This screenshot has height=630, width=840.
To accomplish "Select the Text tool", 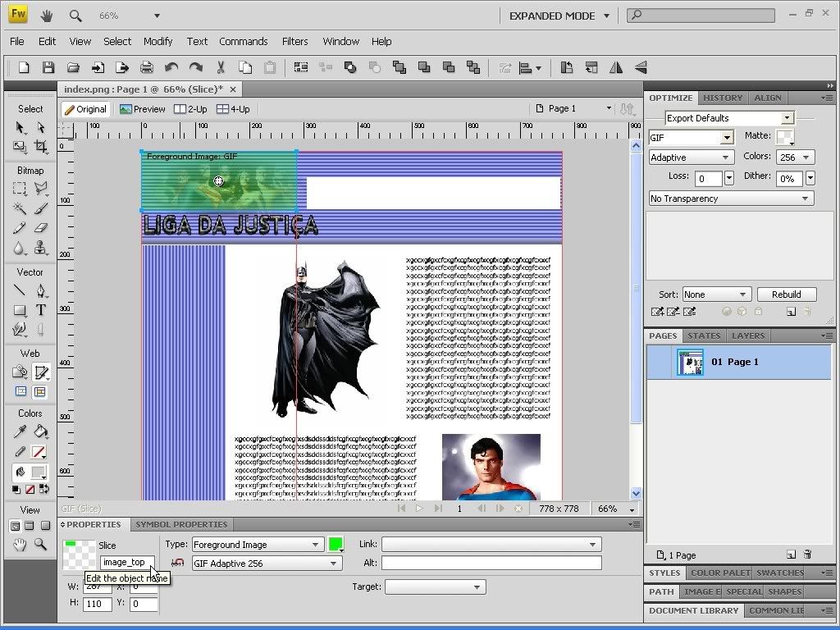I will click(x=41, y=310).
